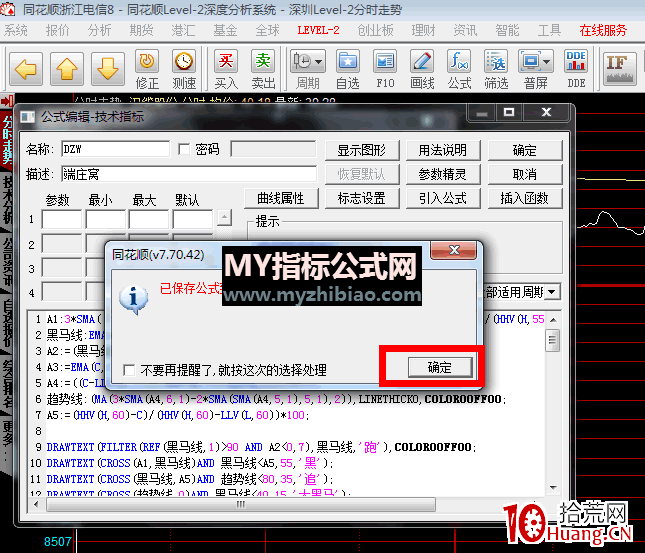The image size is (645, 553).
Task: Open the 创业板 menu
Action: click(375, 30)
